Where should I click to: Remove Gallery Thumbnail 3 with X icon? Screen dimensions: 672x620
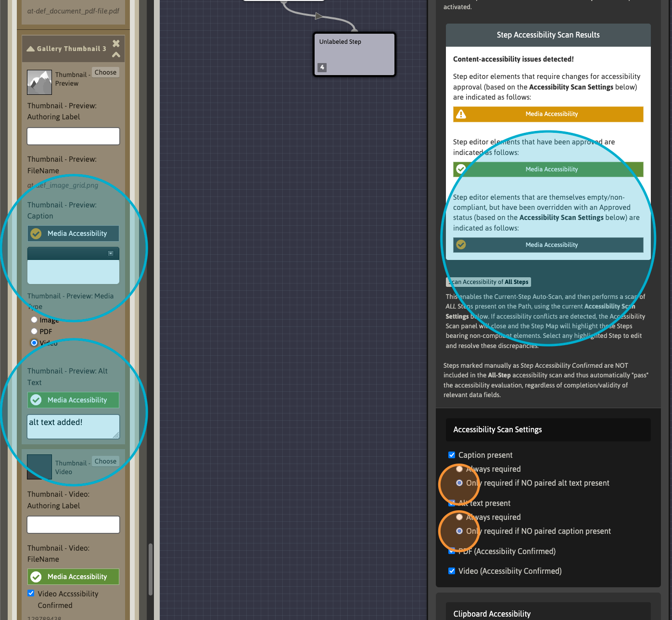tap(116, 43)
